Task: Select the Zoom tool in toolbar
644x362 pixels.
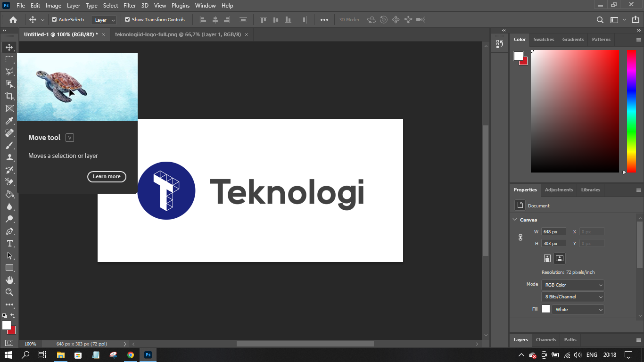Action: (9, 292)
